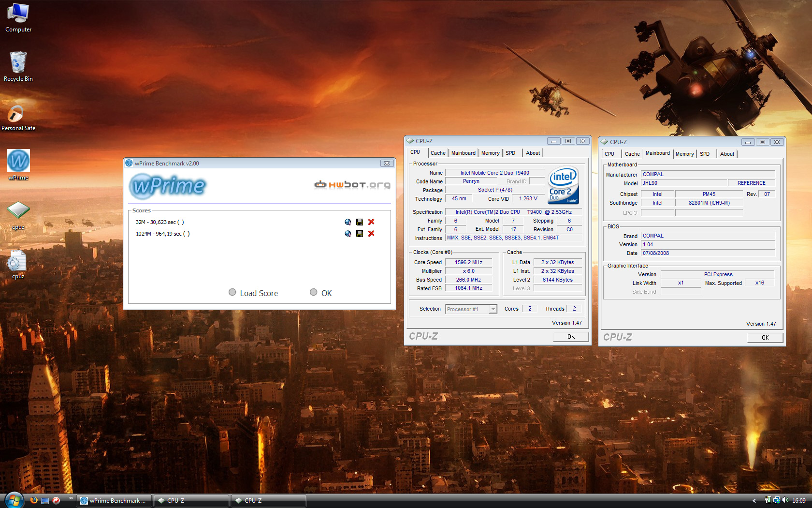Click the 1024M - 964,19 sec score entry
Image resolution: width=812 pixels, height=508 pixels.
tap(163, 234)
